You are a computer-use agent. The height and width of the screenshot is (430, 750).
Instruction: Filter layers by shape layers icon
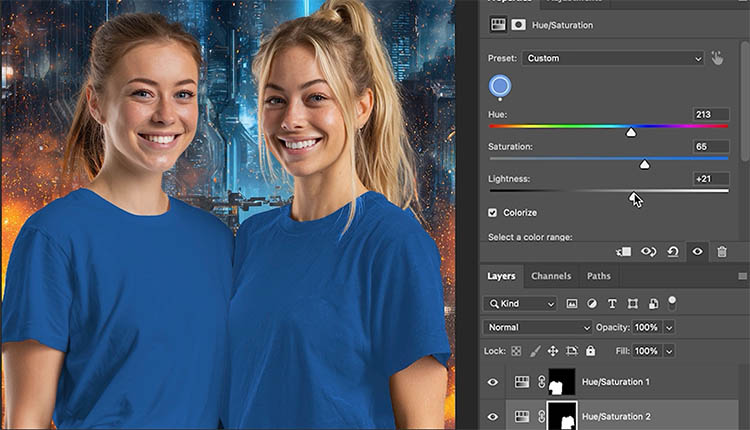[x=633, y=304]
